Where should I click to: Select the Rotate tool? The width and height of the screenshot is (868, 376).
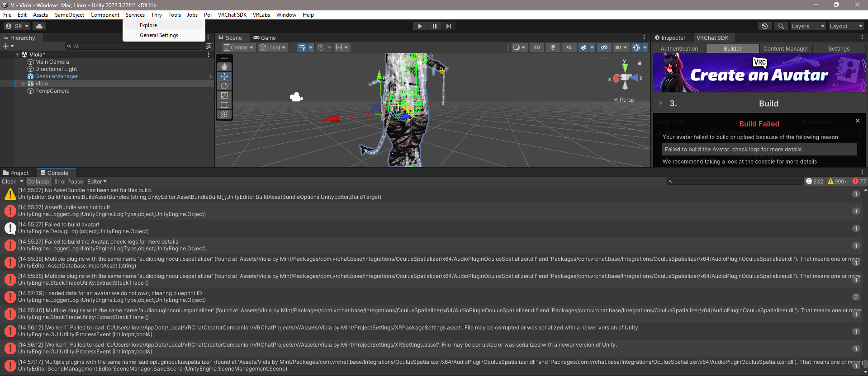tap(224, 86)
